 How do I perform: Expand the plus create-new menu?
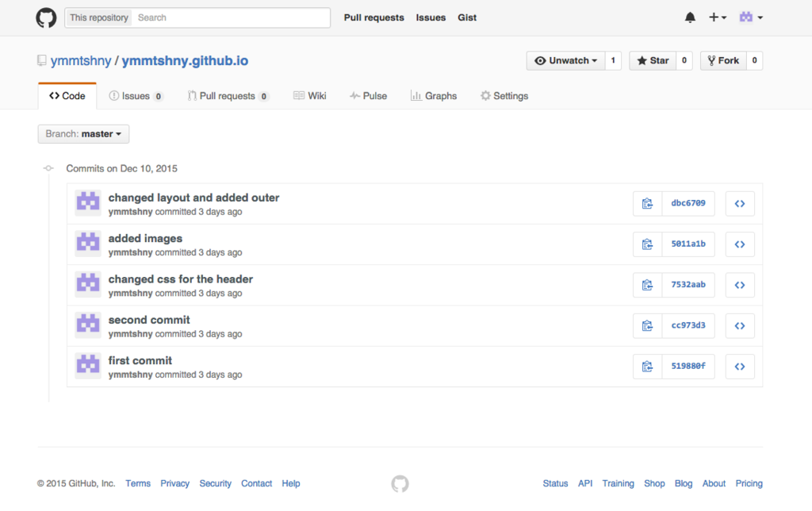pyautogui.click(x=718, y=17)
